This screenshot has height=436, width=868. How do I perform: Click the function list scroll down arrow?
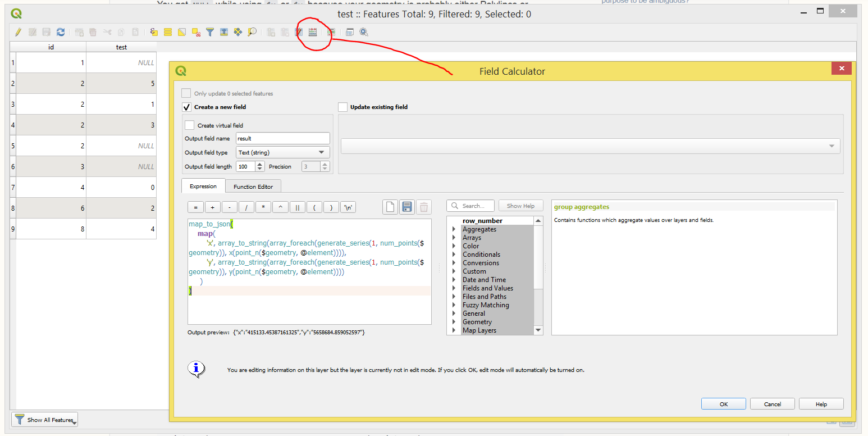[538, 330]
